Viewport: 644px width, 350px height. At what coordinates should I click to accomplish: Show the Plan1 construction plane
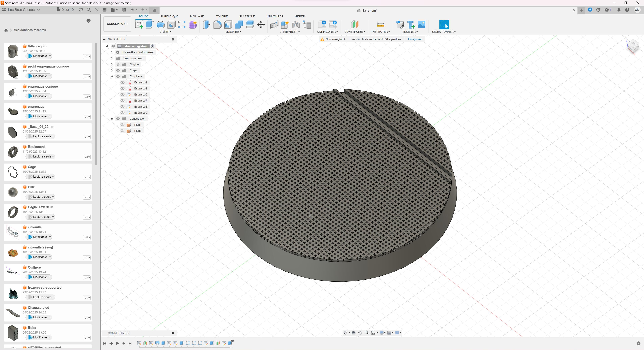[123, 125]
